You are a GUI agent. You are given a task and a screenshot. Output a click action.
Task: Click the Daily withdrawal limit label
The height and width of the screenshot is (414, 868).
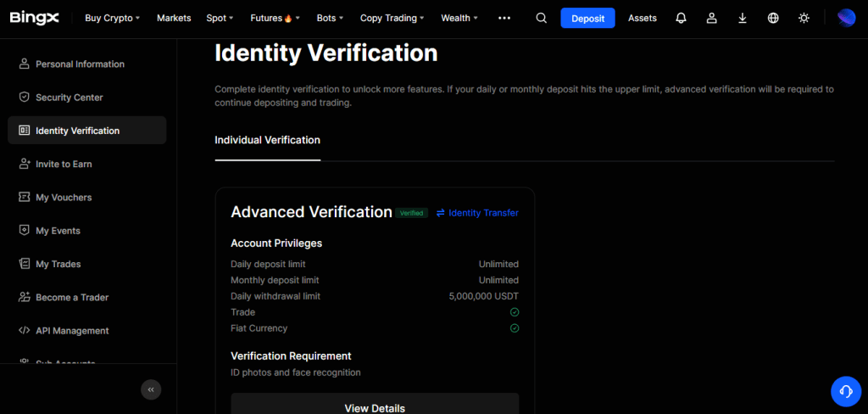coord(275,296)
